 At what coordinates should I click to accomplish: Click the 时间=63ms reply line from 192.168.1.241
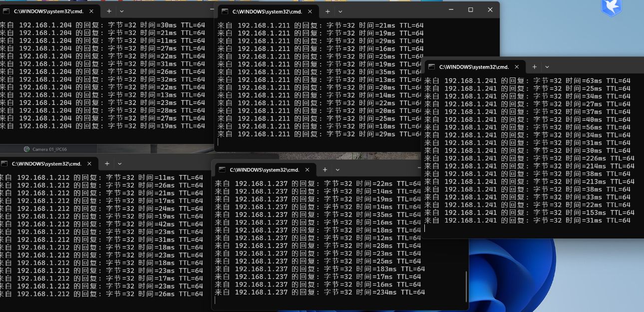pos(527,81)
